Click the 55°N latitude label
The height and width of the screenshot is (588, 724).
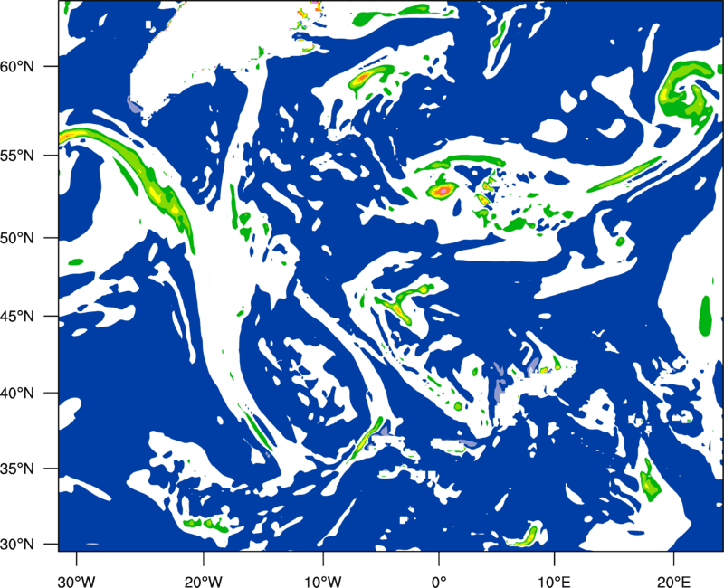pyautogui.click(x=17, y=156)
